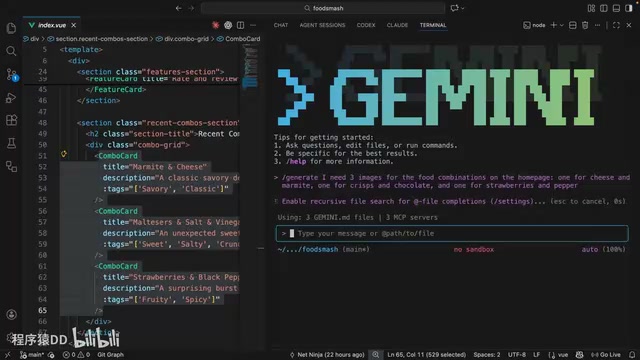Go forward using the navigation arrow
The image size is (640, 360).
click(x=191, y=8)
